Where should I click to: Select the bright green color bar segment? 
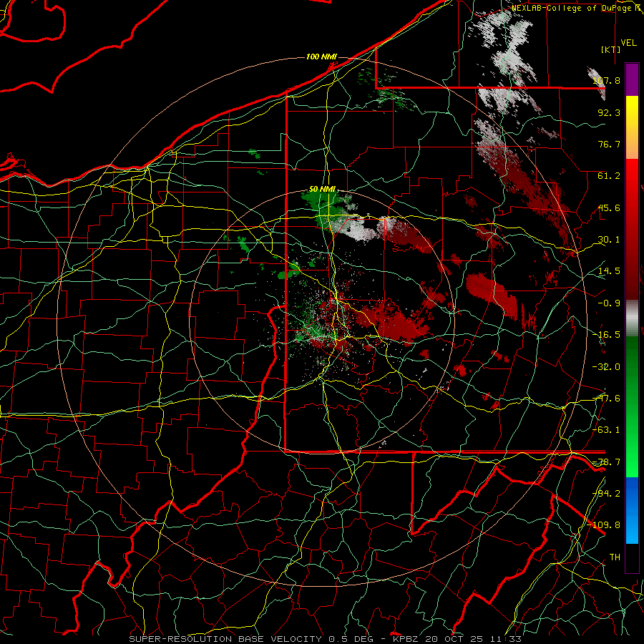click(632, 456)
